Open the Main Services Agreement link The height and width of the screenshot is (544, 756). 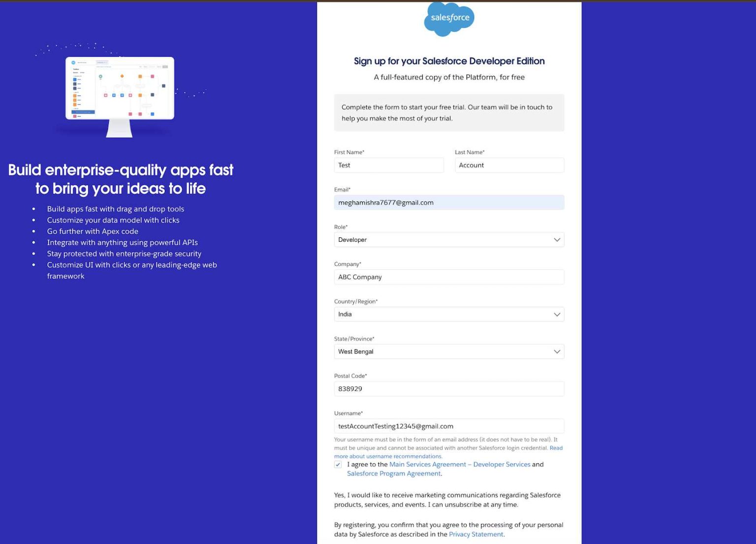[x=459, y=464]
